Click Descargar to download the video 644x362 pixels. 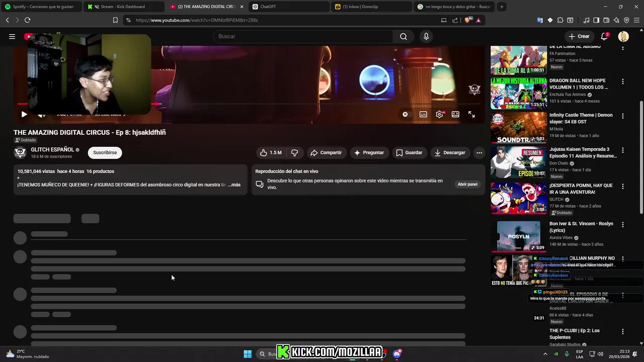click(x=450, y=152)
